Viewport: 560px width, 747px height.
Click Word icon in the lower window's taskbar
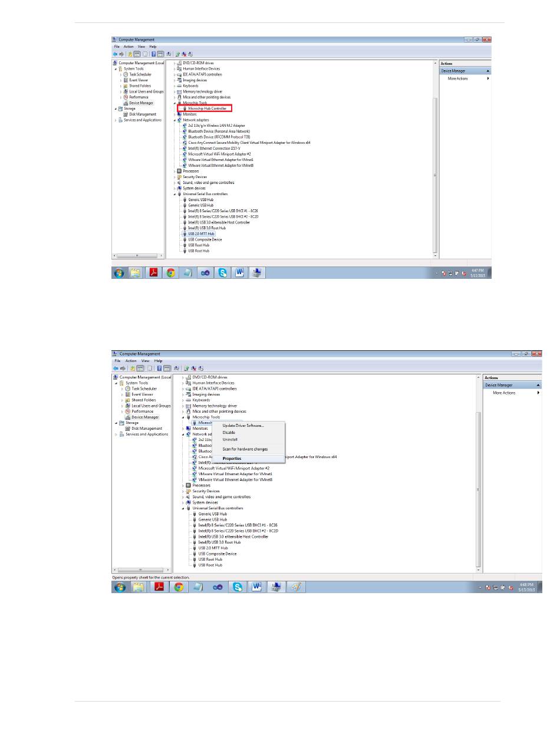click(256, 587)
